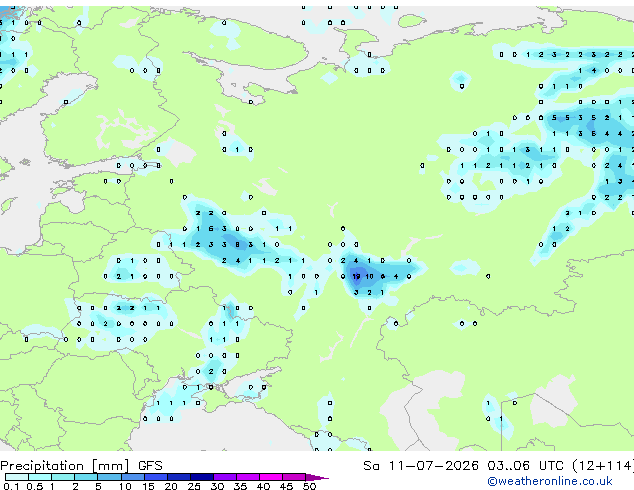This screenshot has width=634, height=490.
Task: Click the 20 to 25 mm legend swatch
Action: [178, 477]
